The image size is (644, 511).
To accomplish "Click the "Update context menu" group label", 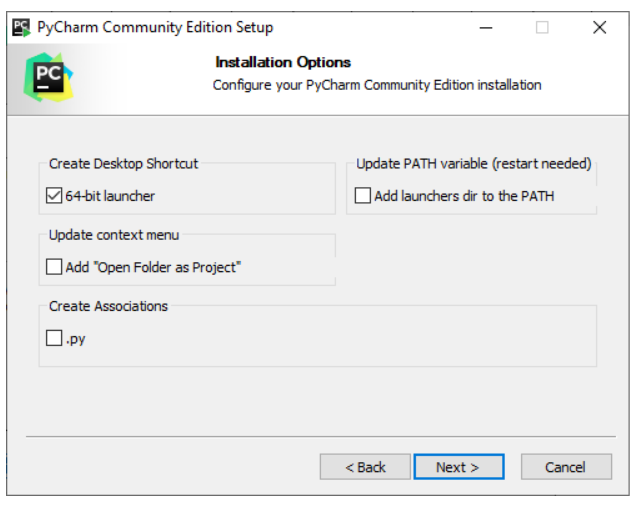I will click(x=114, y=235).
